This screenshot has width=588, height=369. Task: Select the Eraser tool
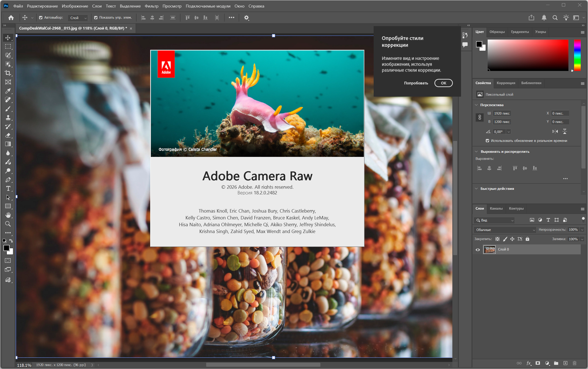8,135
